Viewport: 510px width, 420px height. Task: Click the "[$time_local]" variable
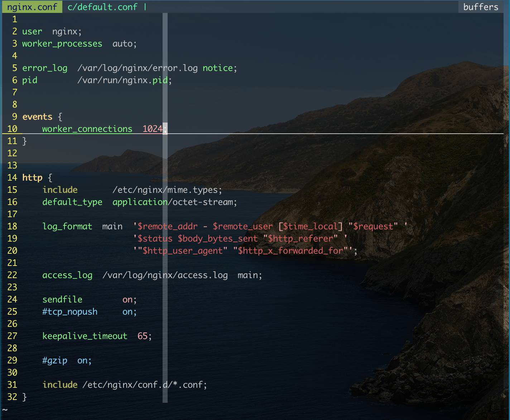click(x=311, y=226)
